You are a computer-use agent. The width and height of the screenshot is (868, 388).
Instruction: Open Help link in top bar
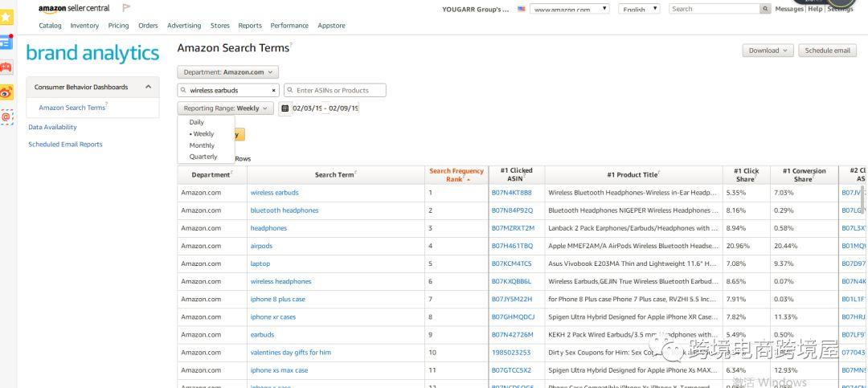click(x=815, y=9)
